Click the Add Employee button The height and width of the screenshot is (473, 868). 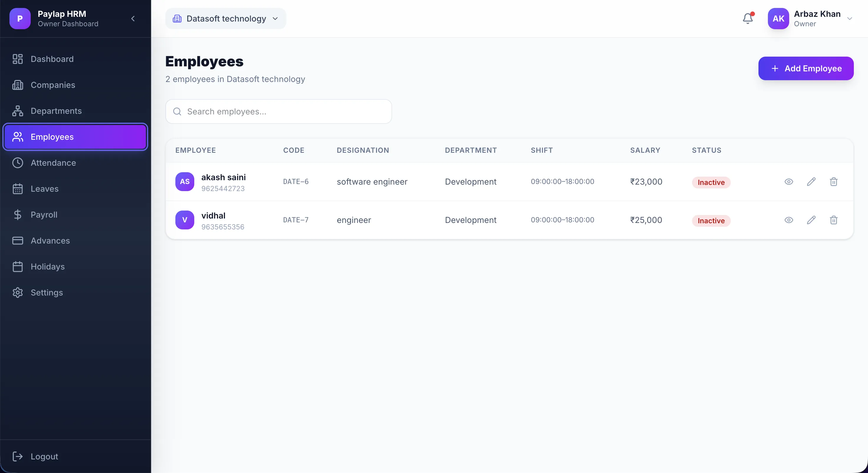pos(806,68)
